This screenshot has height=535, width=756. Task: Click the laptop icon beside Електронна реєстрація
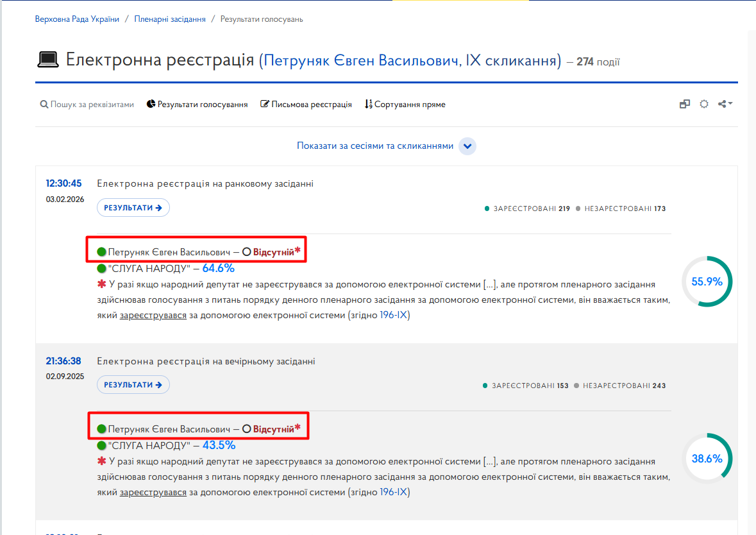(x=47, y=60)
